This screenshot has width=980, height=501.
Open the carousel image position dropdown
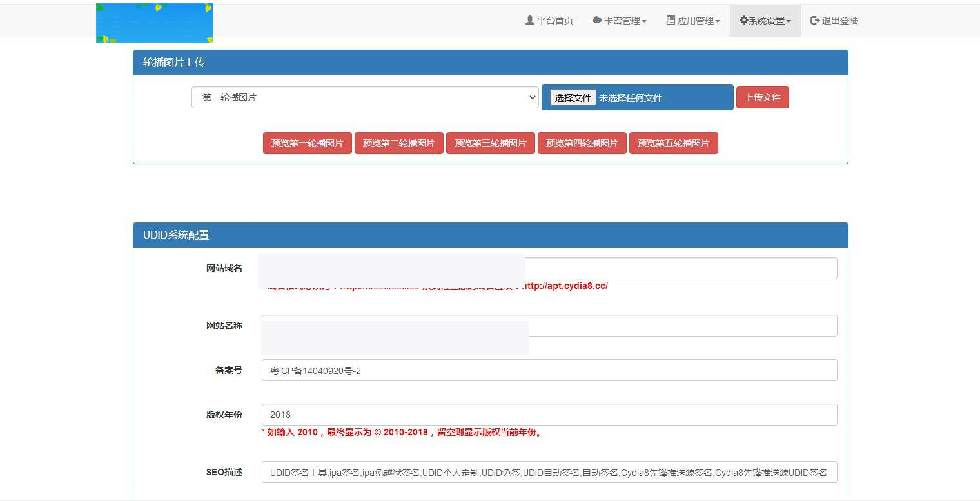[x=365, y=97]
